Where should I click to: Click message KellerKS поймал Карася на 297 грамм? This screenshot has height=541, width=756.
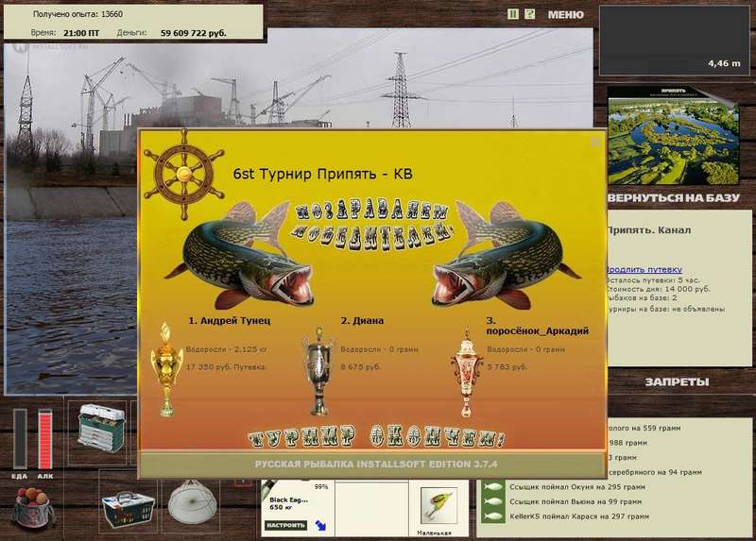tap(579, 516)
